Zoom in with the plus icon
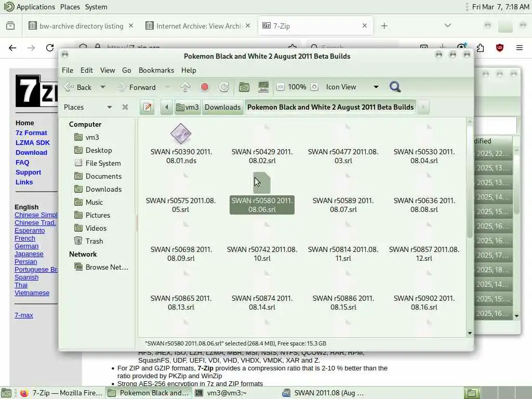The width and height of the screenshot is (532, 399). pos(314,87)
